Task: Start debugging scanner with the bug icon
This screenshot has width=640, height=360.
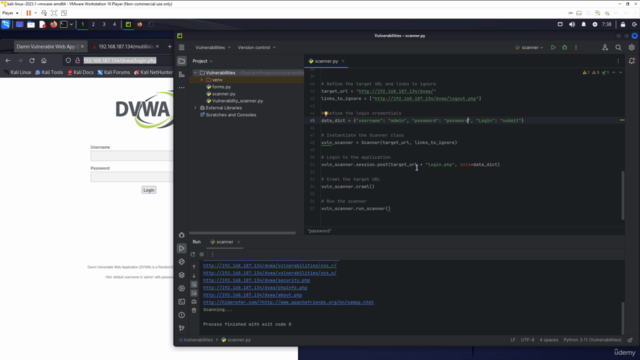Action: click(564, 47)
